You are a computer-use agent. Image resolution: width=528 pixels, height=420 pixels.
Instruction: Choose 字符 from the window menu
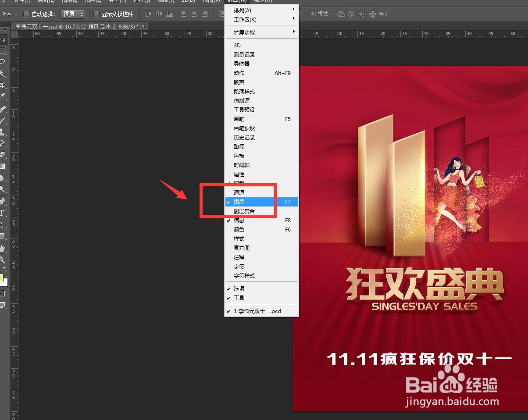pos(261,267)
